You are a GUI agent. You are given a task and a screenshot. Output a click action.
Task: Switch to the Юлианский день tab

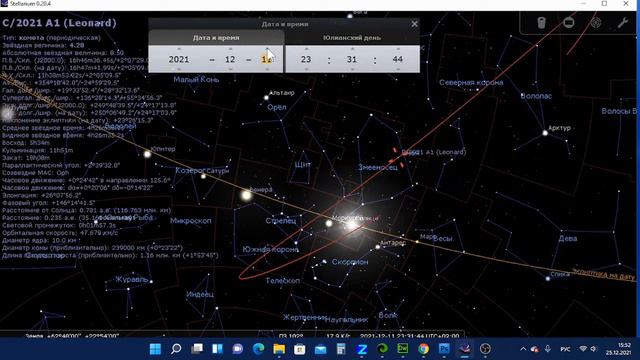352,38
